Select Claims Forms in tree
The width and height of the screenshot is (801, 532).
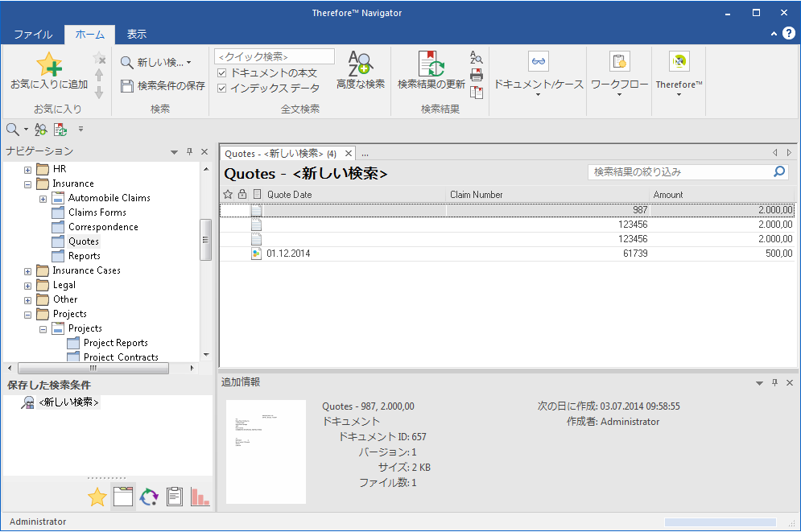coord(97,212)
